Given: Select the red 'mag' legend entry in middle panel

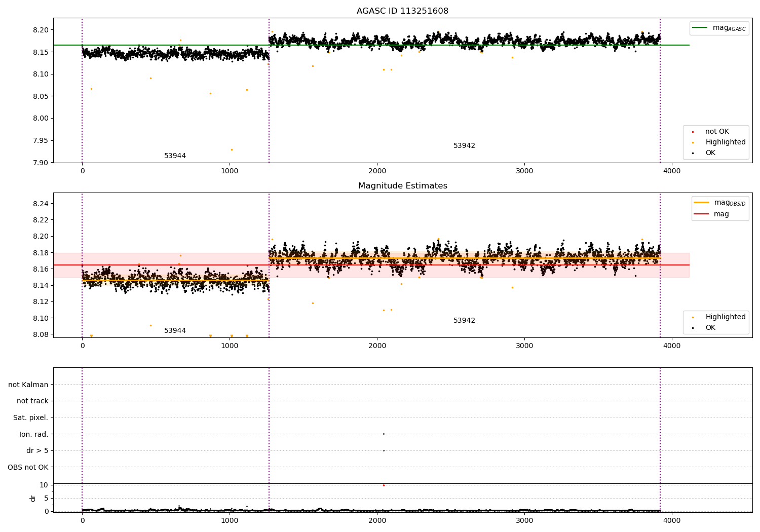Looking at the screenshot, I should [x=721, y=214].
